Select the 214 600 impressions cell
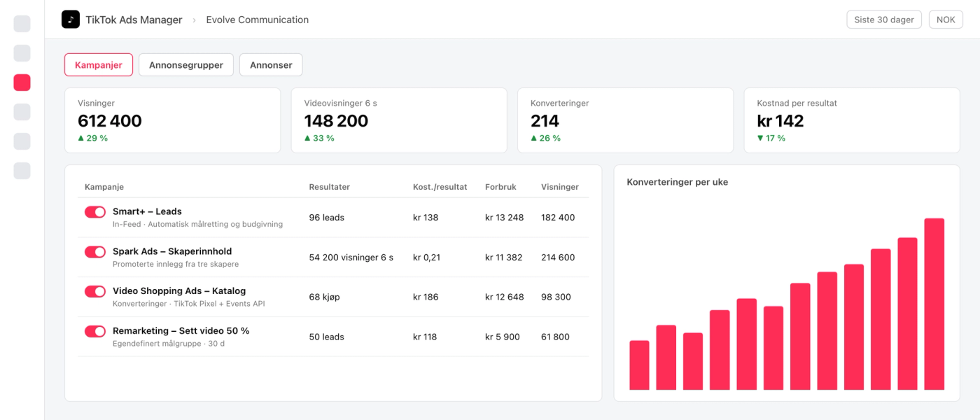This screenshot has height=420, width=980. [558, 258]
